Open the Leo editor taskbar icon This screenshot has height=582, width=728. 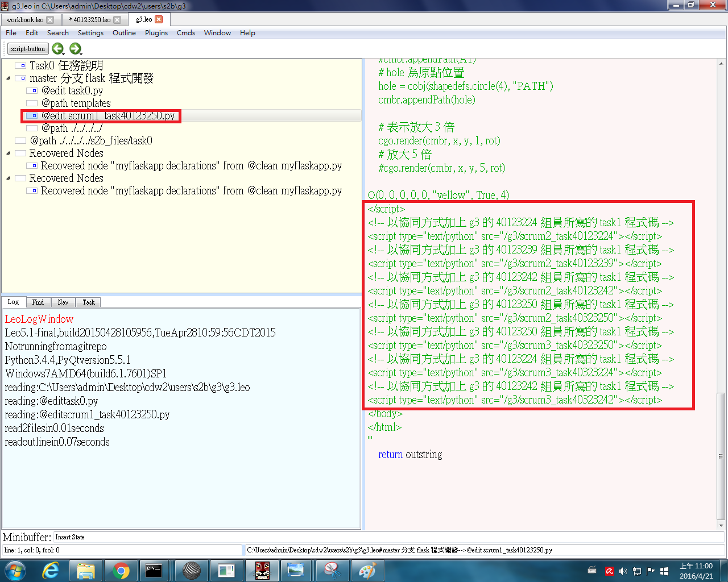click(x=262, y=571)
